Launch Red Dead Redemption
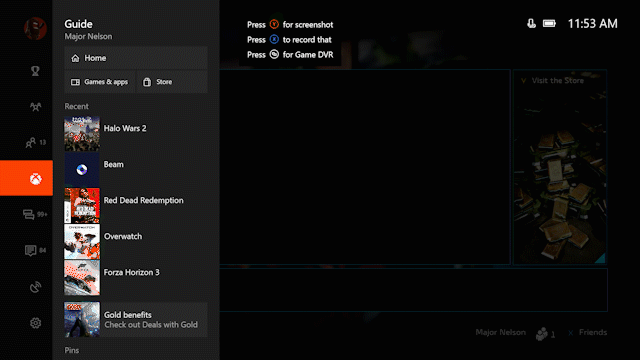 tap(136, 205)
